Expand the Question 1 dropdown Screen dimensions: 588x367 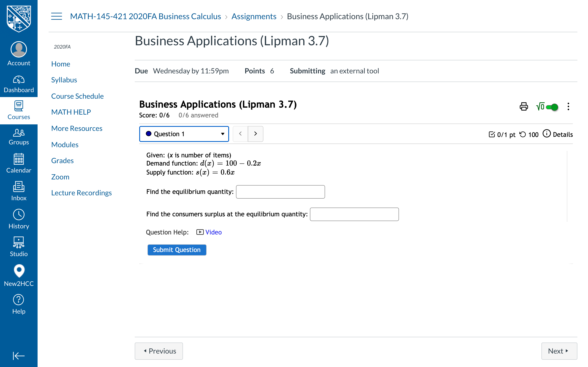pos(184,134)
